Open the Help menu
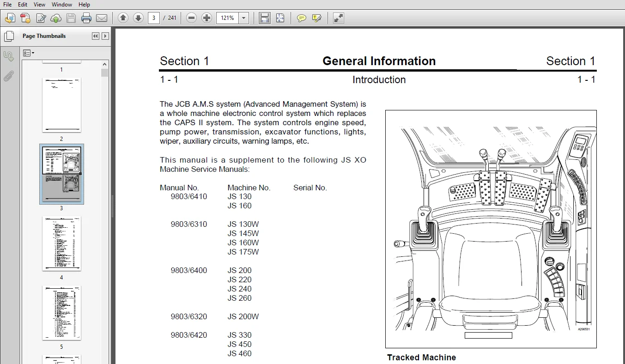 (84, 4)
